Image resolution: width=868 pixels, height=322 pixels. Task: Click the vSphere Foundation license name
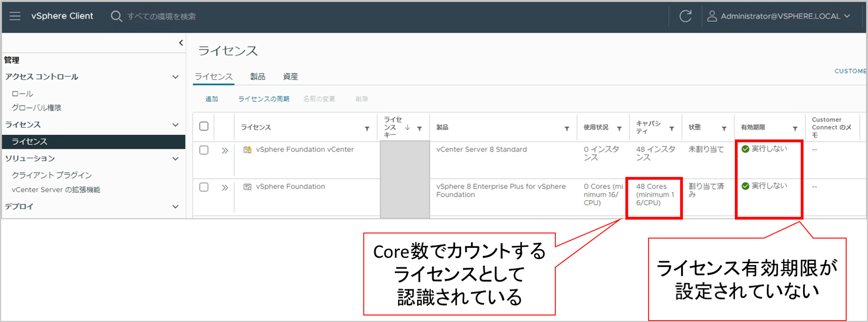[290, 187]
